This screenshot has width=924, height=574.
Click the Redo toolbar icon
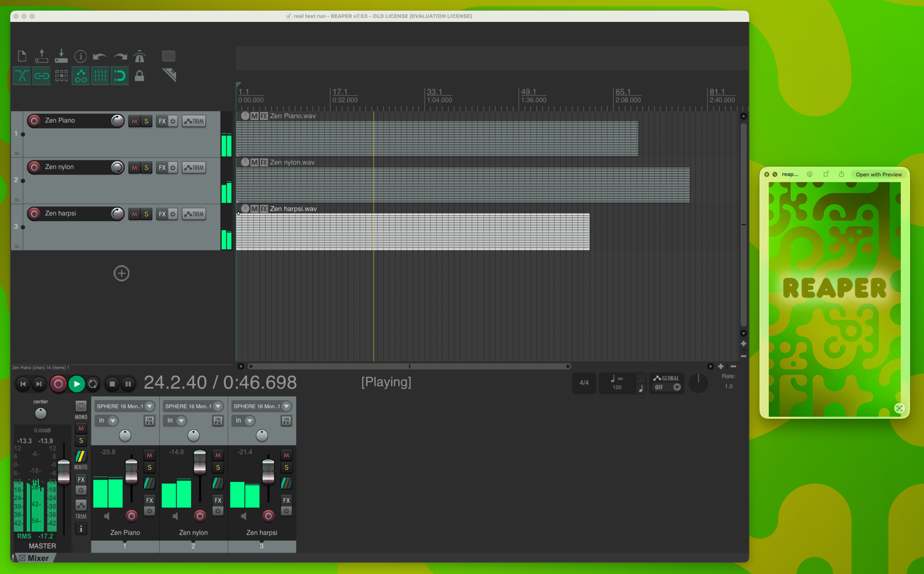(x=120, y=56)
